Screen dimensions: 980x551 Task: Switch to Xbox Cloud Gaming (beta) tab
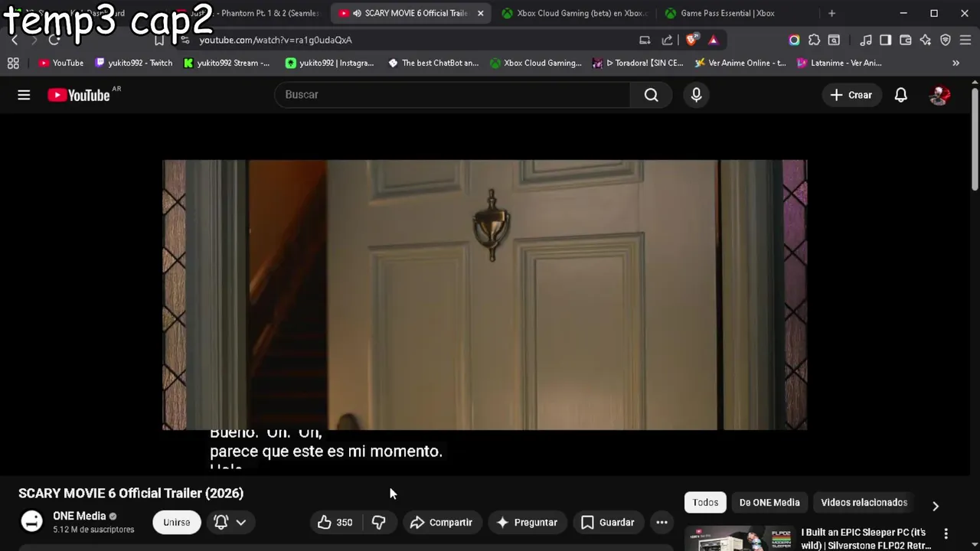(x=574, y=13)
